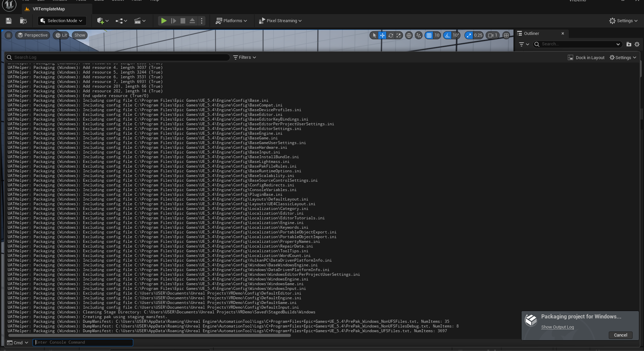Open the output log Filters dropdown

pyautogui.click(x=245, y=57)
